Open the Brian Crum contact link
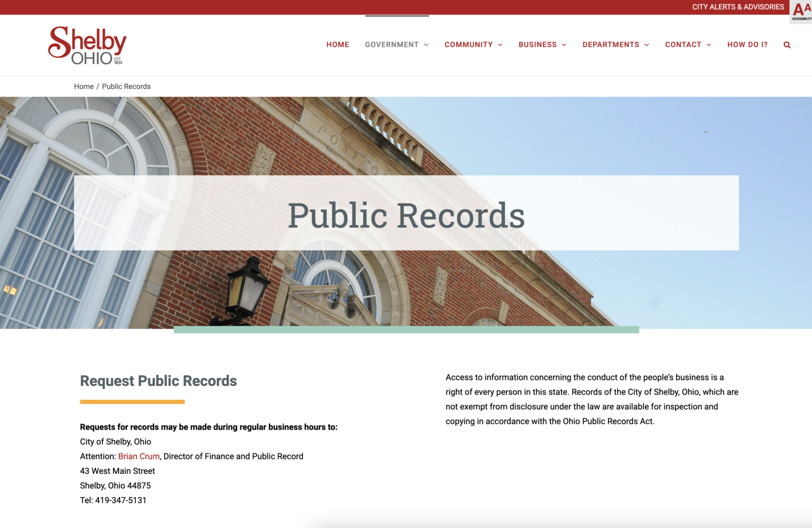The image size is (812, 528). click(x=138, y=456)
